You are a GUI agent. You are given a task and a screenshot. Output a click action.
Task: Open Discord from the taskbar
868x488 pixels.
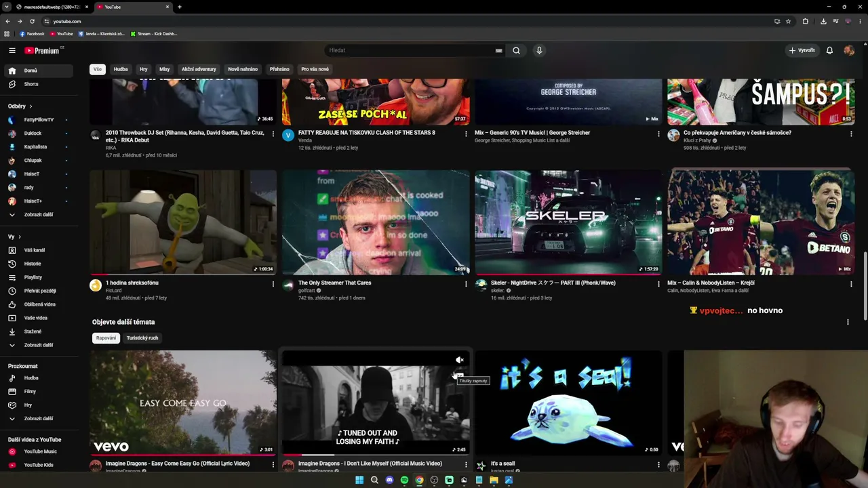[x=389, y=480]
